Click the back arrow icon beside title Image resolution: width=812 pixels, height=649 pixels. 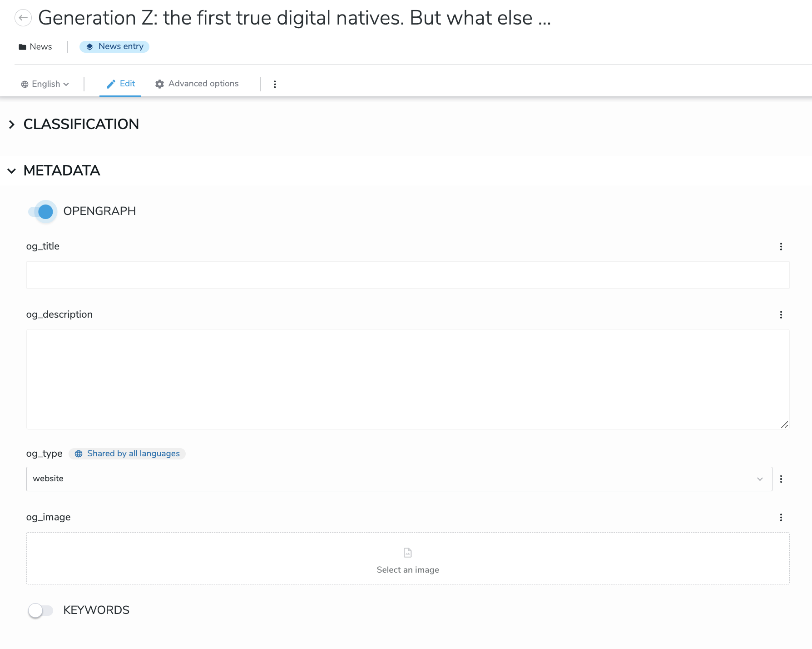(23, 18)
